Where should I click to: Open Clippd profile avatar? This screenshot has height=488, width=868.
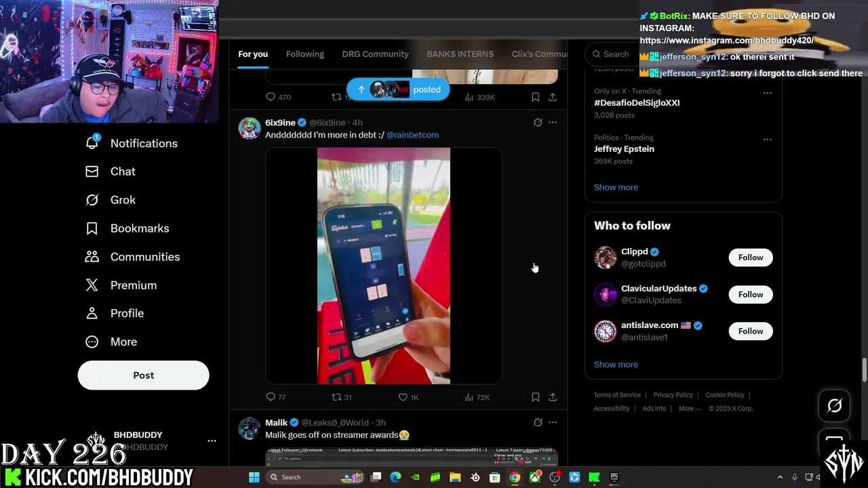(605, 258)
